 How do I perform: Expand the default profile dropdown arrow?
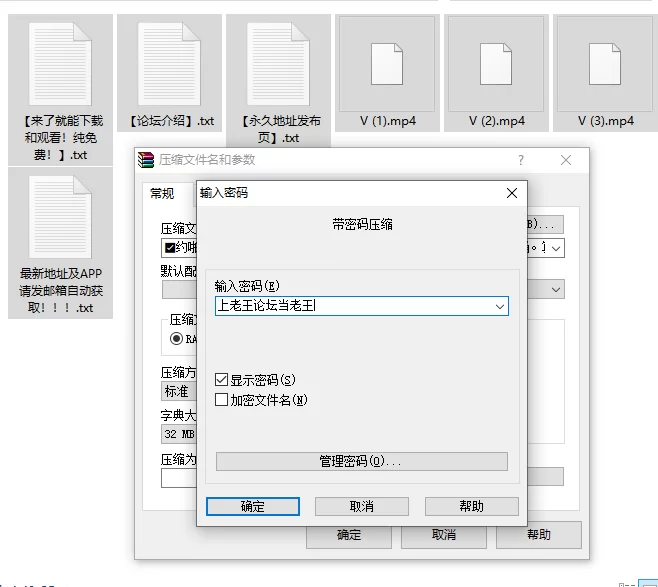click(x=556, y=289)
